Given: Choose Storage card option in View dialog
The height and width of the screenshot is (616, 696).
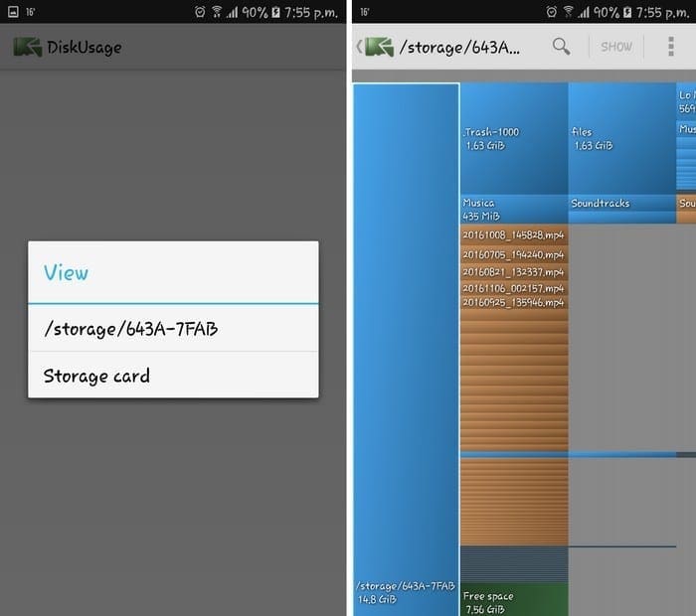Looking at the screenshot, I should click(x=173, y=376).
